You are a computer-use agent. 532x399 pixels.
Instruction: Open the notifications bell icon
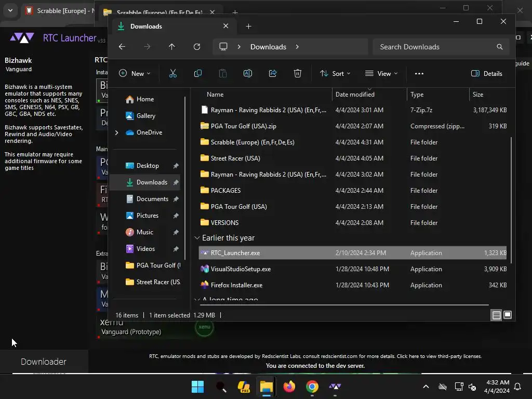(518, 387)
